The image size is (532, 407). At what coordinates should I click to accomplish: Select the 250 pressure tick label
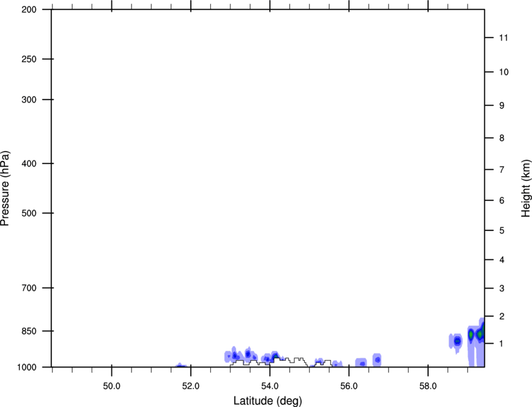pyautogui.click(x=29, y=59)
